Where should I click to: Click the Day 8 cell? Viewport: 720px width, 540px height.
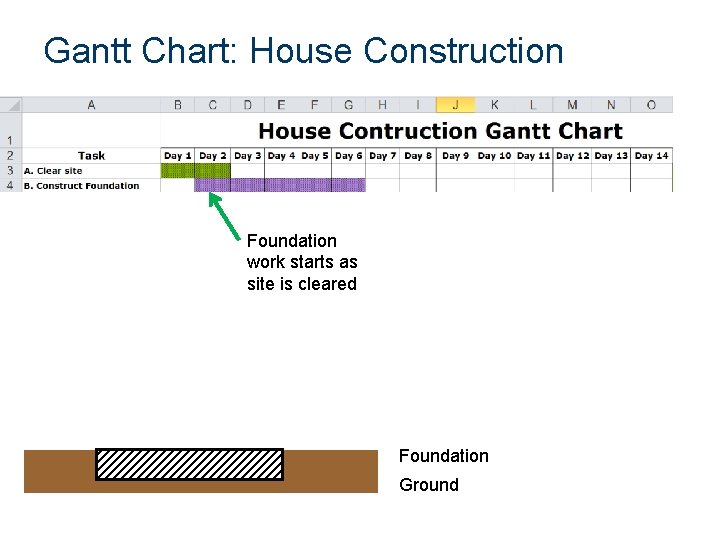click(x=418, y=156)
